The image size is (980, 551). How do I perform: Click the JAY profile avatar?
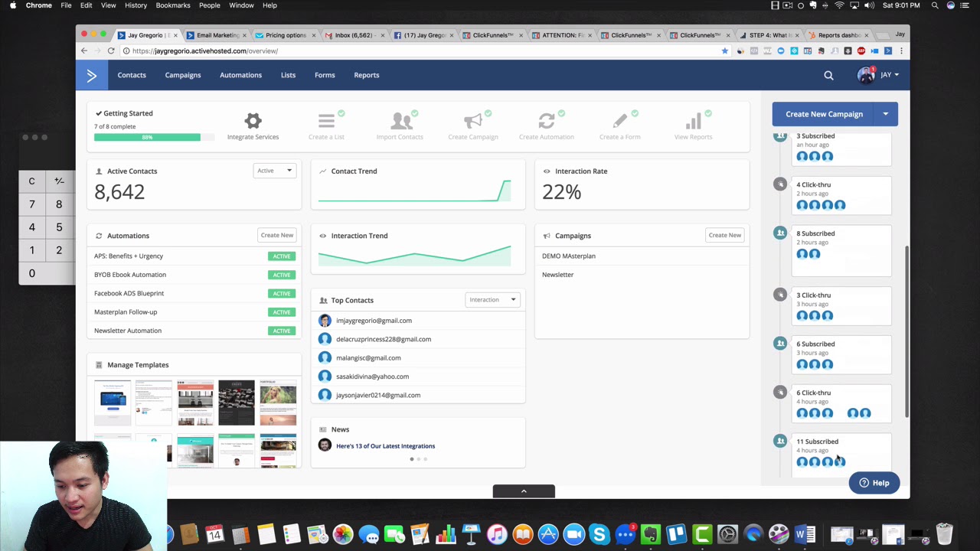click(x=866, y=75)
